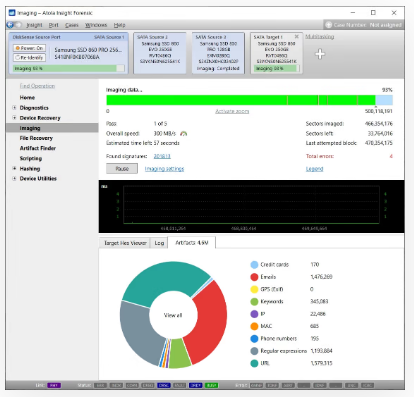Viewport: 414px width, 397px height.
Task: Click the Re-Identify button
Action: [x=29, y=58]
